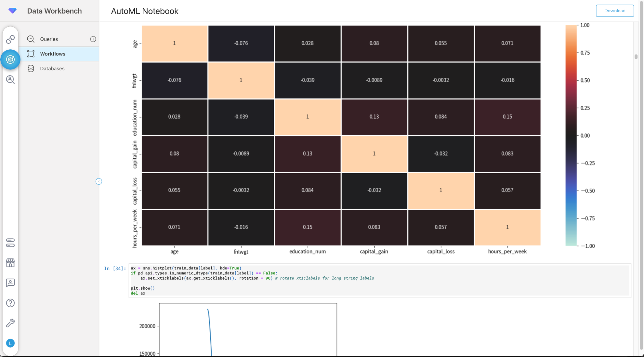
Task: Click the heatmap color scale bar
Action: [571, 135]
